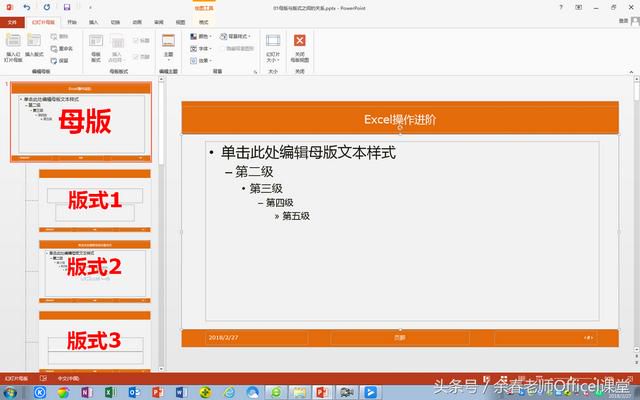The image size is (640, 400).
Task: Open the Background Styles (背景样式) dropdown
Action: click(x=235, y=36)
